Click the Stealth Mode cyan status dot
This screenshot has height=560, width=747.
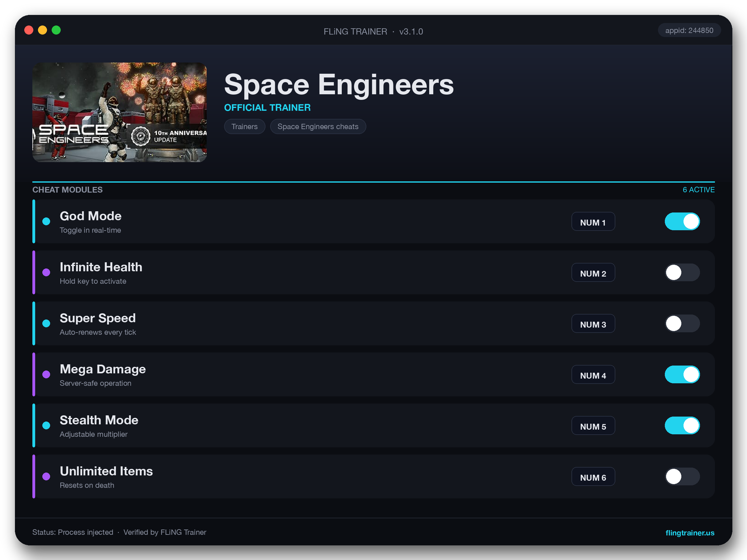coord(46,425)
